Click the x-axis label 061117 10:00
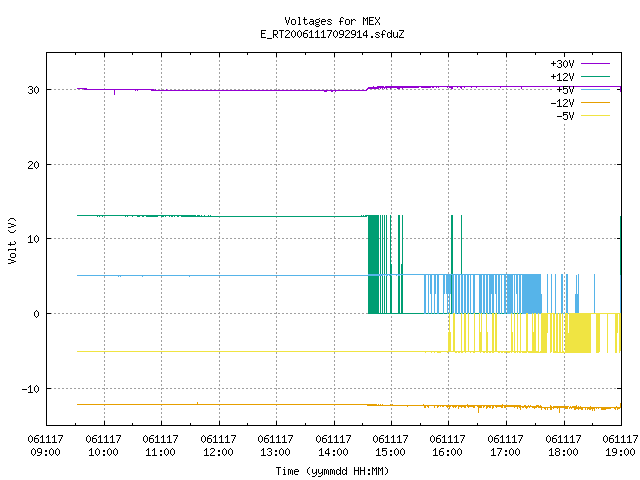Viewport: 640px width, 480px height. click(103, 445)
